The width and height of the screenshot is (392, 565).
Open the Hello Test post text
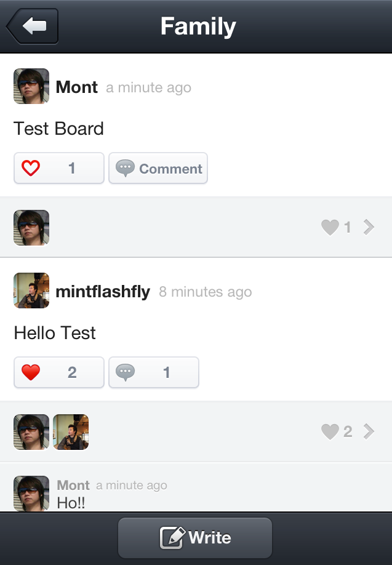55,333
